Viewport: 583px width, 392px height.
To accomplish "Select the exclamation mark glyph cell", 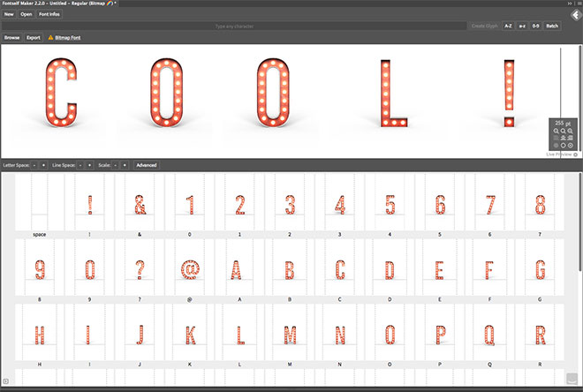I will click(x=89, y=202).
